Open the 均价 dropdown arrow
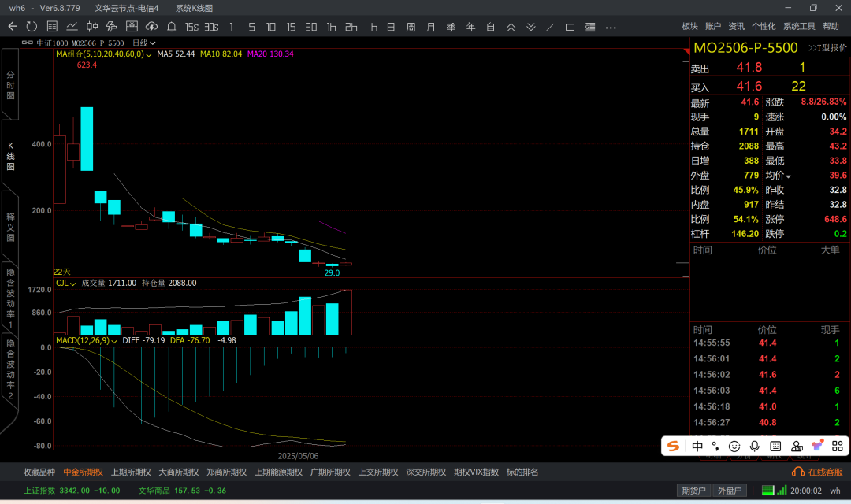 [x=788, y=176]
